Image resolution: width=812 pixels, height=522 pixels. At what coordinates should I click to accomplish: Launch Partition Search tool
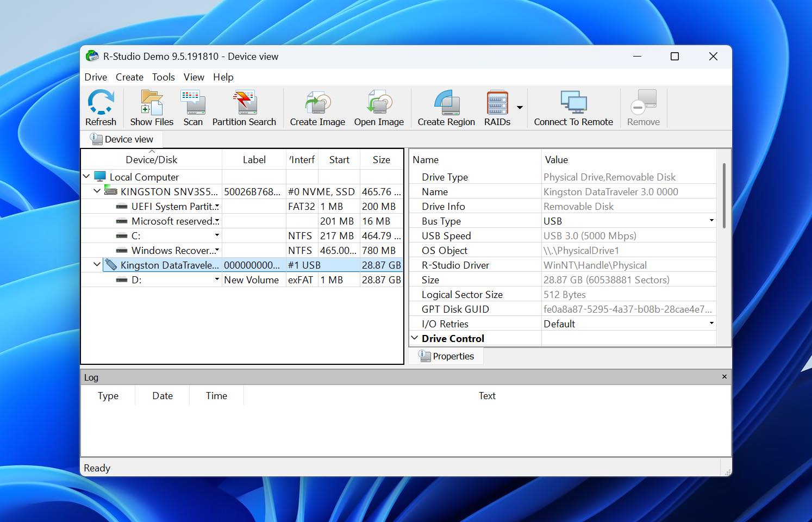(244, 103)
